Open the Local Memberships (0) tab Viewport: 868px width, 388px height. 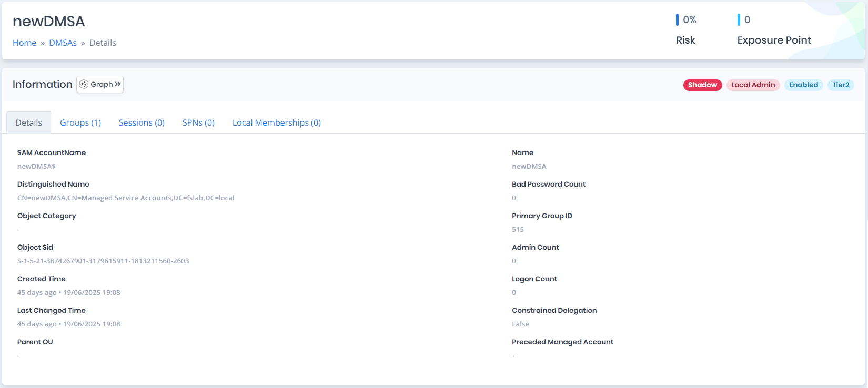coord(277,122)
